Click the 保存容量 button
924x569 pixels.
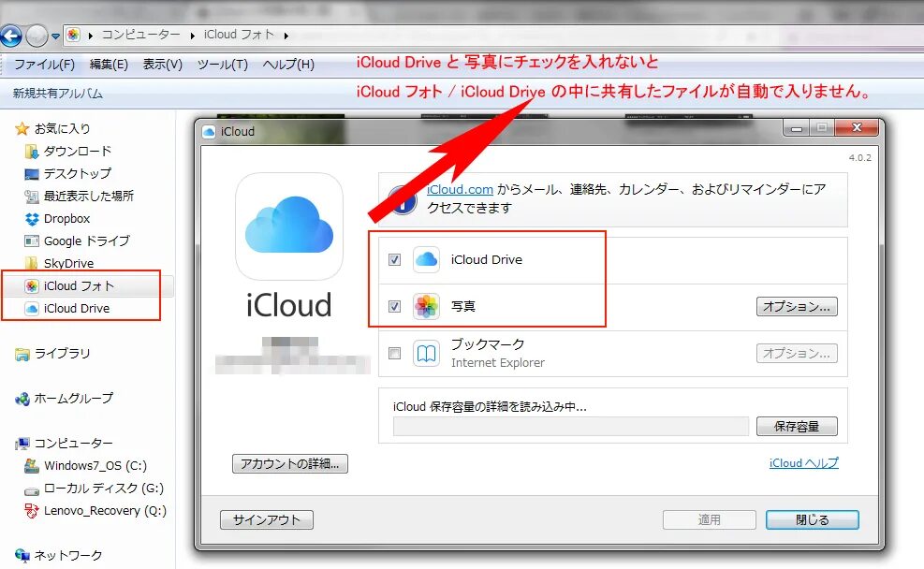[x=797, y=427]
